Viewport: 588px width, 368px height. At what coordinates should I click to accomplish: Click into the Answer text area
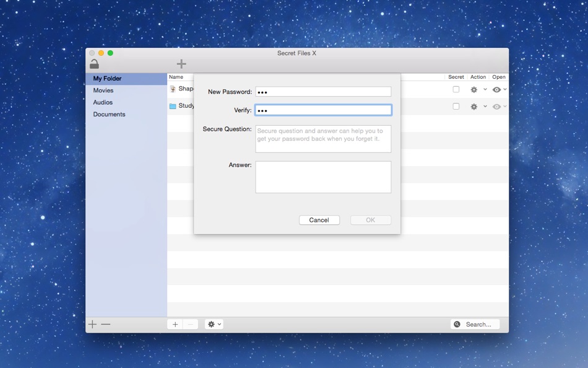(323, 177)
